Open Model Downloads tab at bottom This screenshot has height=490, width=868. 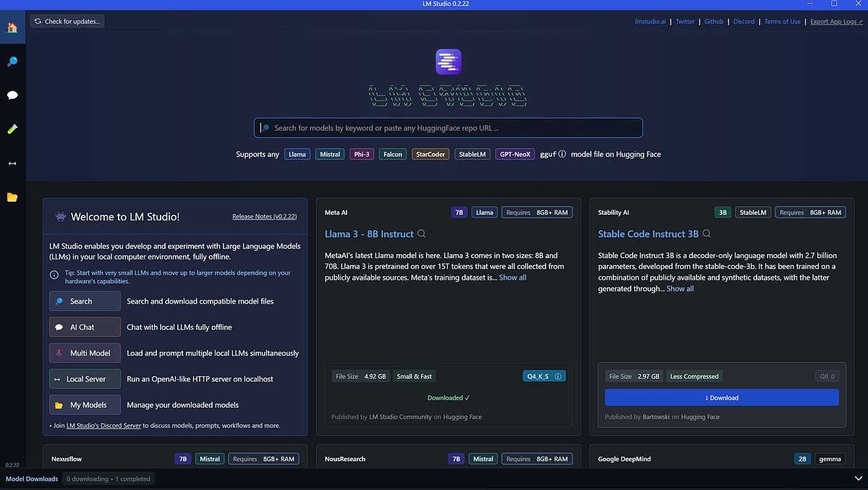pos(32,478)
